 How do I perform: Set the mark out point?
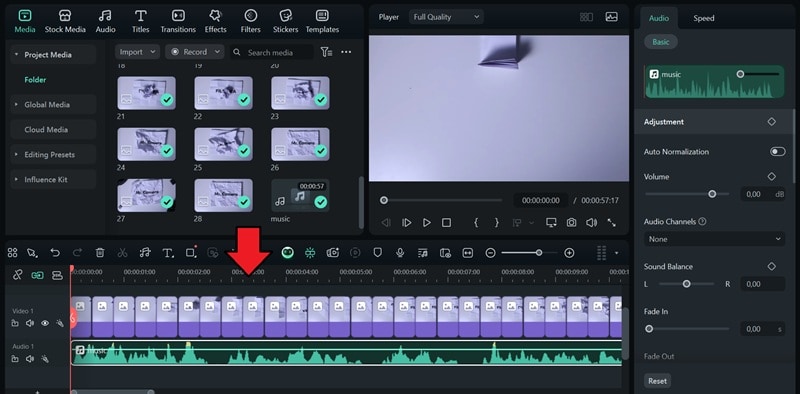click(x=496, y=223)
